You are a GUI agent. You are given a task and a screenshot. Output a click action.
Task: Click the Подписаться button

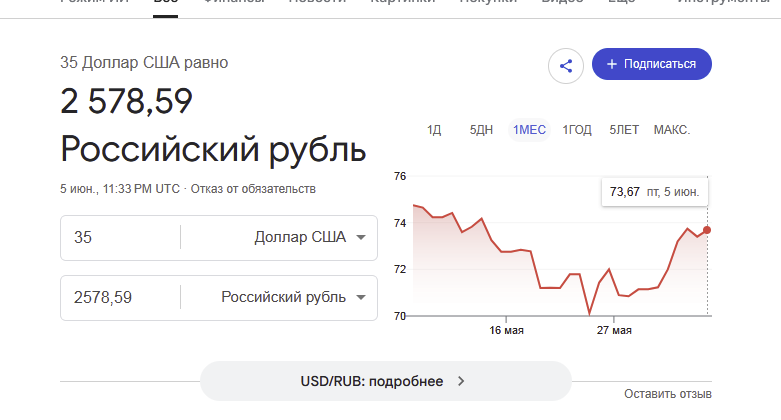tap(651, 64)
